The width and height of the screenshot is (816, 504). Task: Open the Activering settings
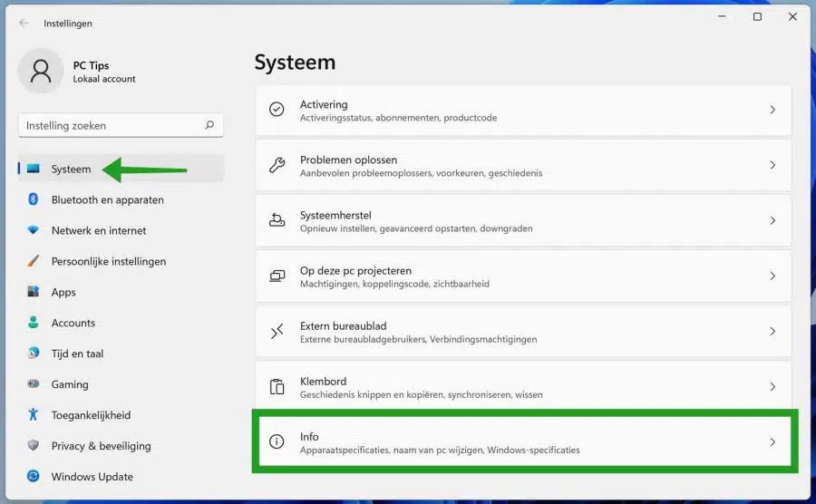[523, 111]
